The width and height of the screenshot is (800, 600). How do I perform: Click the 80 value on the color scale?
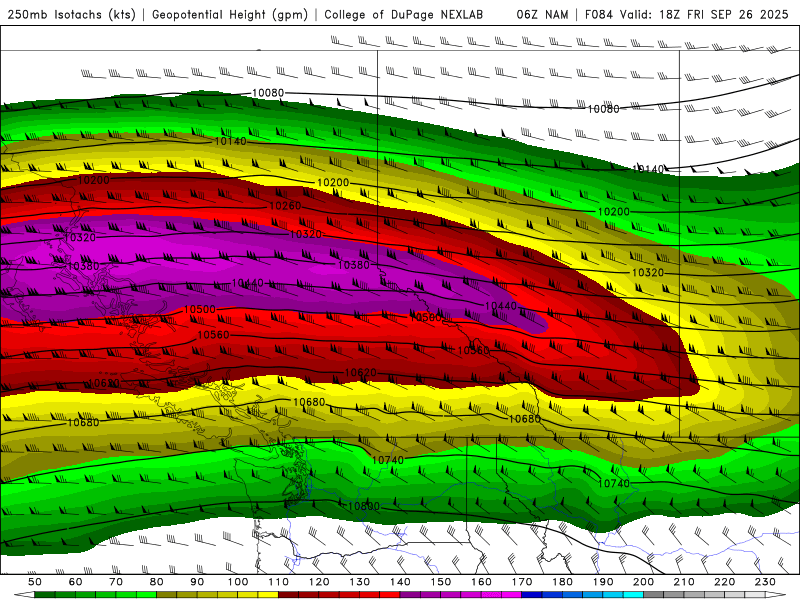pyautogui.click(x=157, y=582)
